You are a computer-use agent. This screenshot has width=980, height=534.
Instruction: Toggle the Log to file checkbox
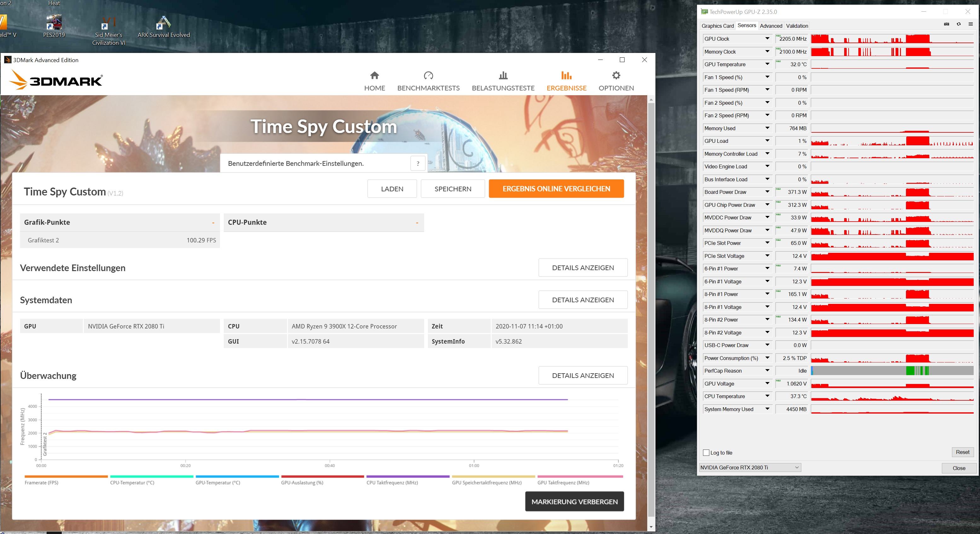[x=707, y=452]
